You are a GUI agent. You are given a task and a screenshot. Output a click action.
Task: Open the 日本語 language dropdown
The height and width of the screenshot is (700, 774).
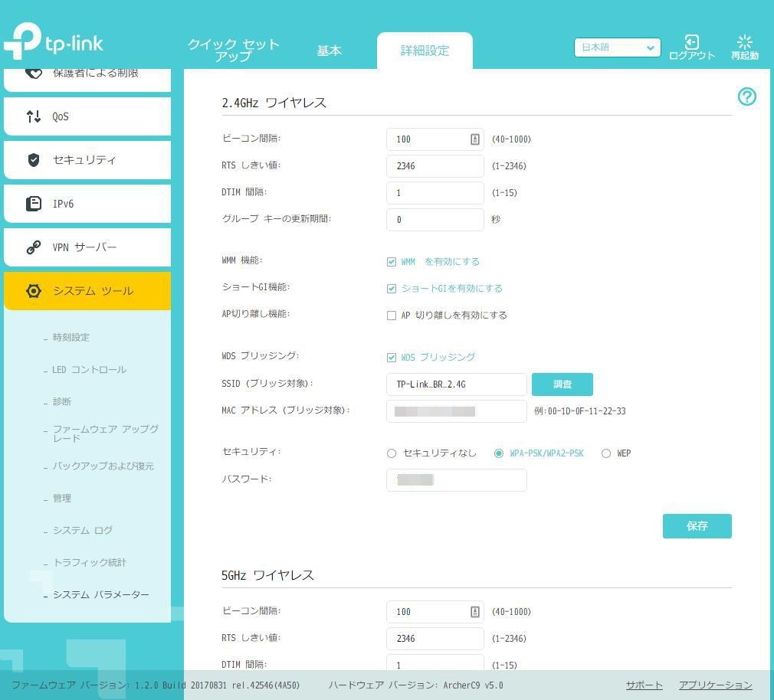(617, 47)
